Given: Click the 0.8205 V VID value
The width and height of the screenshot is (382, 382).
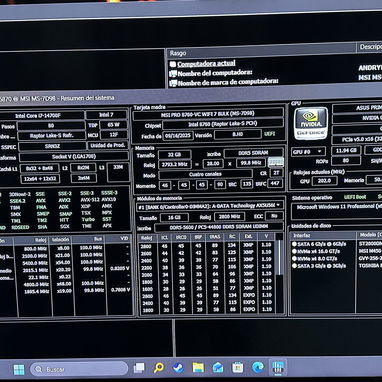Looking at the screenshot, I should click(120, 268).
